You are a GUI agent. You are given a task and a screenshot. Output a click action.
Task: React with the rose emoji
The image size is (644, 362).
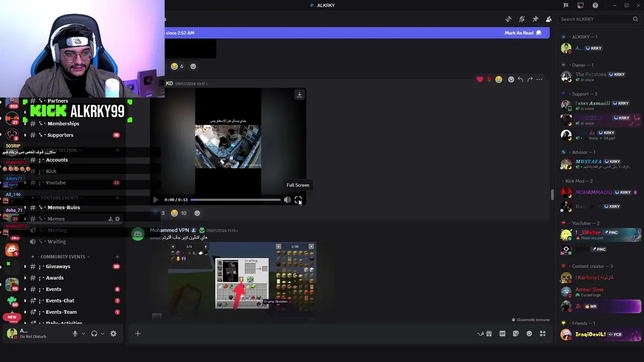pos(489,79)
